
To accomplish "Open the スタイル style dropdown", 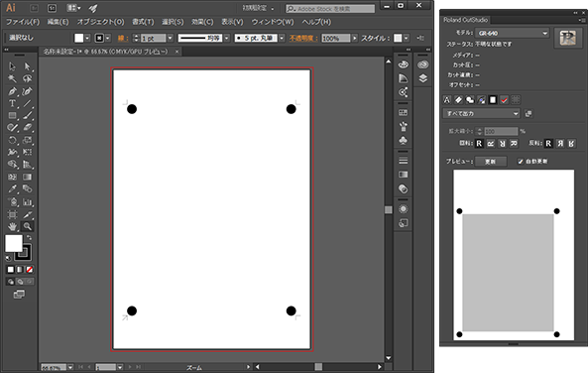I will coord(407,38).
